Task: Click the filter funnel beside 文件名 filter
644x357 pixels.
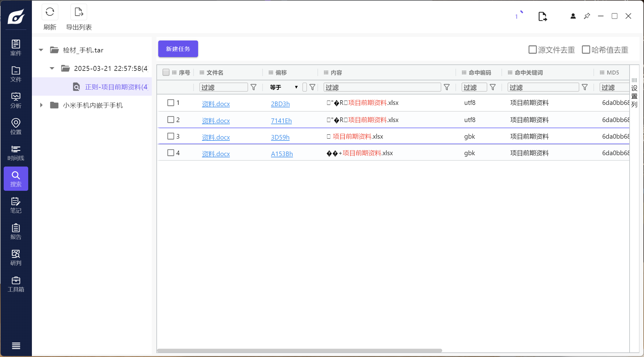Action: tap(254, 87)
